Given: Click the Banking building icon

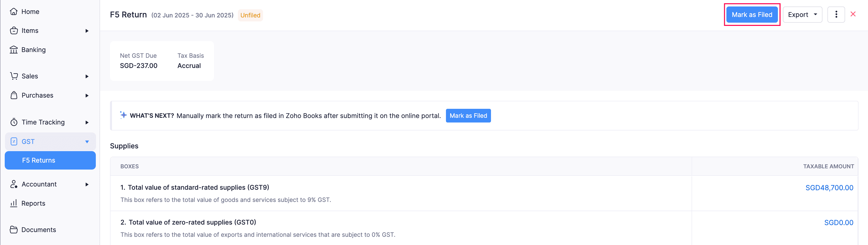Looking at the screenshot, I should pos(13,50).
